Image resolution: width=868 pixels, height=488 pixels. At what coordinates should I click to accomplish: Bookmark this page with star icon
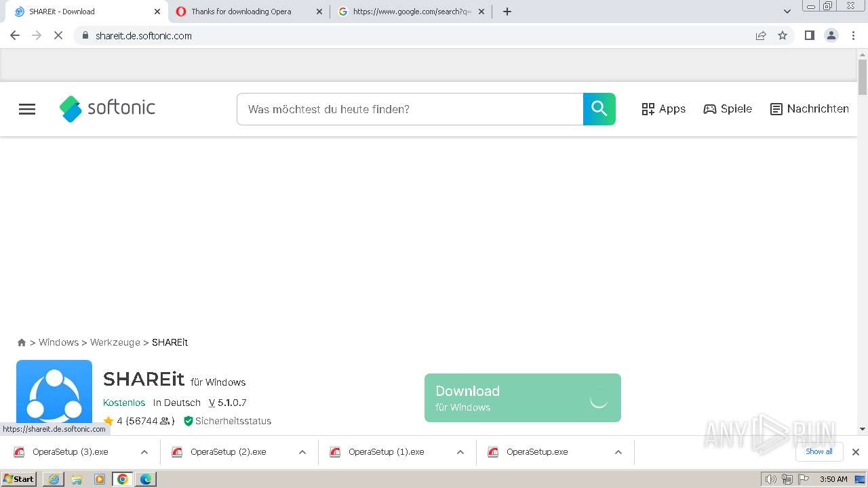[x=783, y=35]
